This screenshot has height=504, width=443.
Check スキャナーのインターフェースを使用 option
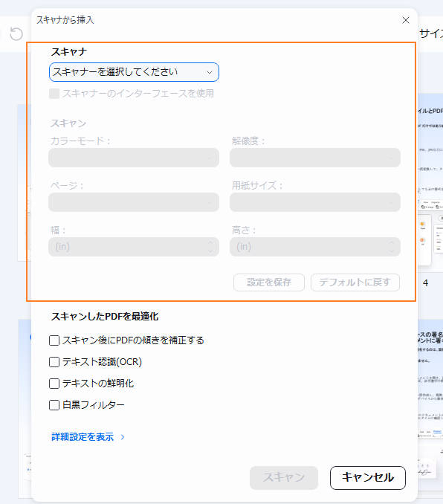pyautogui.click(x=54, y=94)
